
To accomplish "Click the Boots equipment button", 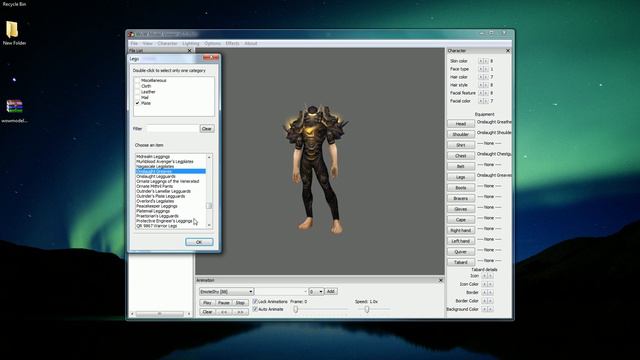I will tap(461, 188).
